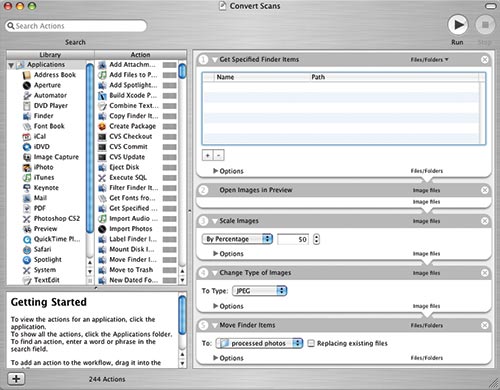The width and height of the screenshot is (500, 390).
Task: Select iCal in the Library list
Action: coord(40,136)
